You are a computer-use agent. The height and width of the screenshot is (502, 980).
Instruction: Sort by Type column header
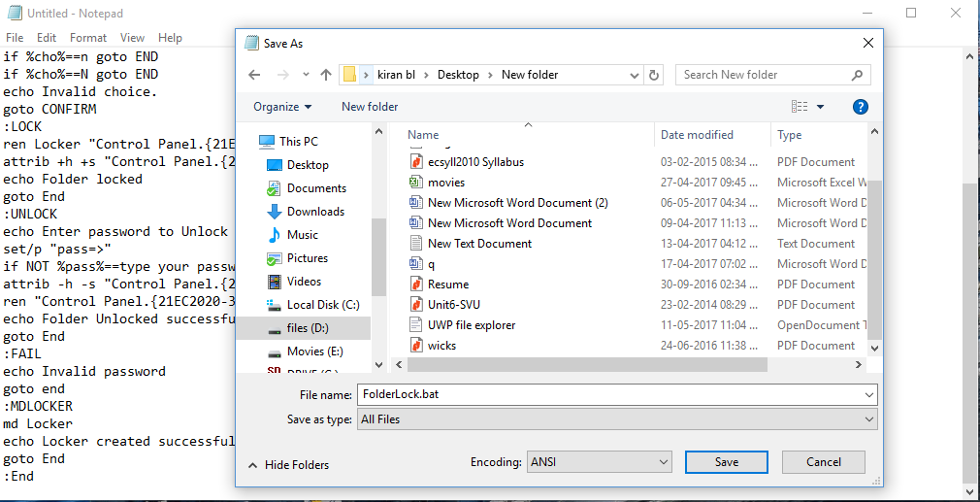tap(790, 134)
